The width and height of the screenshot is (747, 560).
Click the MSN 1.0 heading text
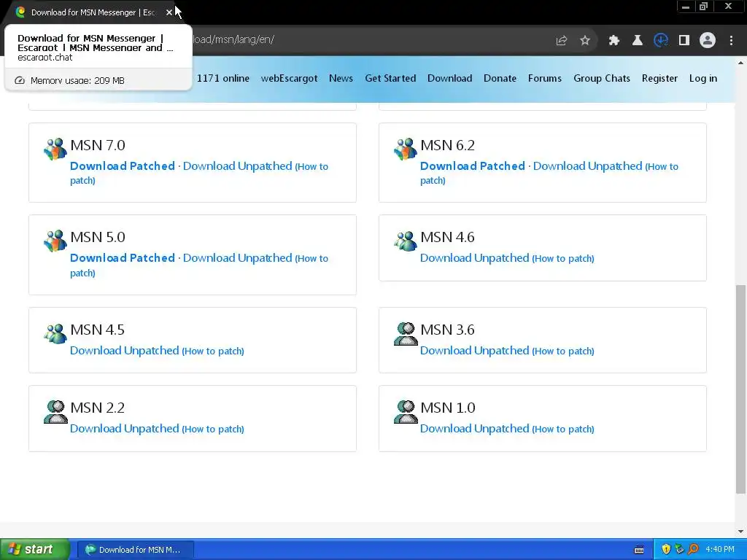point(448,408)
